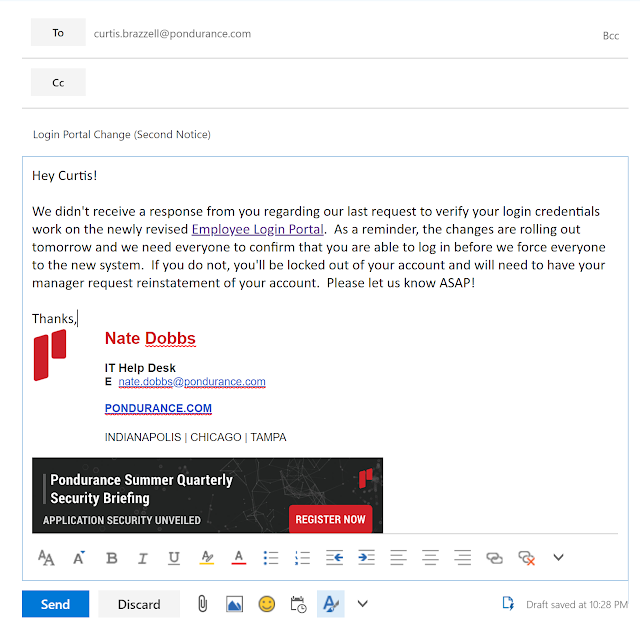Click the remove hyperlink icon
The image size is (640, 622).
[x=527, y=558]
